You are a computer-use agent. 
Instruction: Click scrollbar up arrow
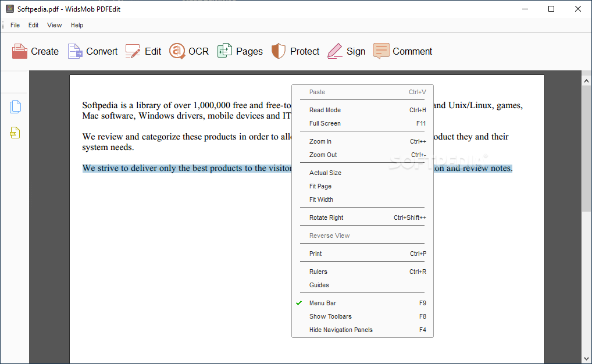pyautogui.click(x=586, y=81)
